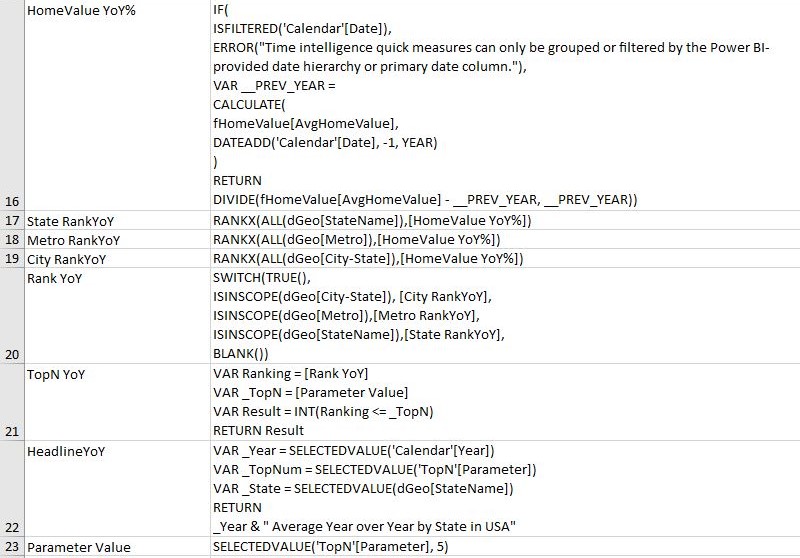
Task: Click row header 18
Action: point(12,239)
